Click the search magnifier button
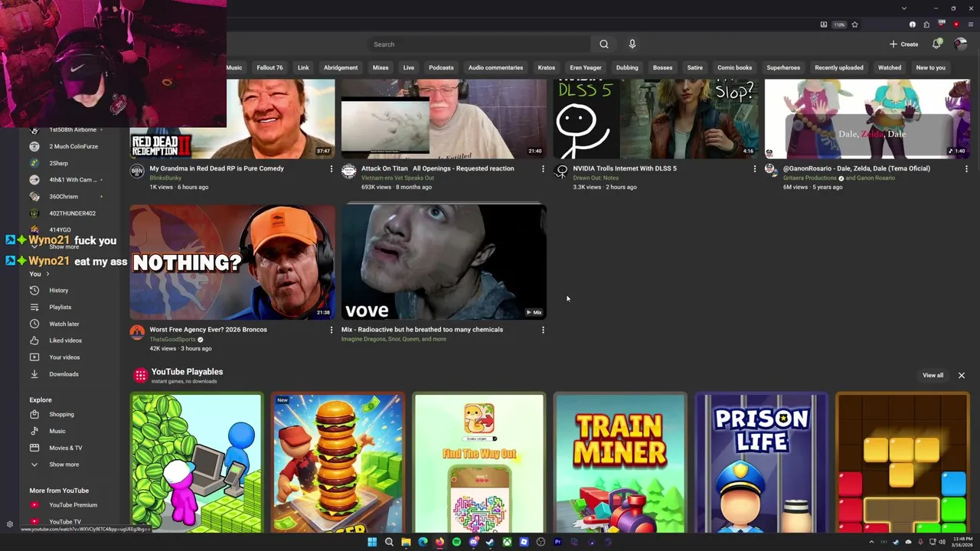The width and height of the screenshot is (980, 551). [x=604, y=44]
